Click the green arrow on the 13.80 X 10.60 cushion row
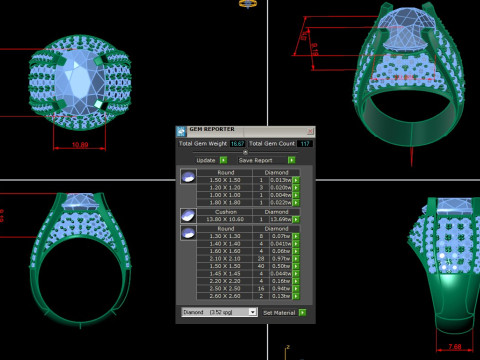Screen dimensions: 480x360 click(296, 219)
